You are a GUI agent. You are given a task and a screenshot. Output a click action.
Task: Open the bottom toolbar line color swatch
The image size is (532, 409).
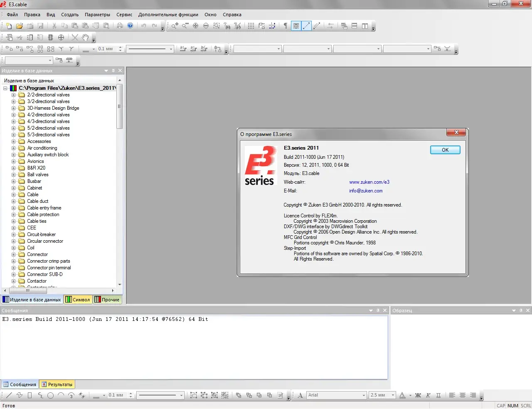(x=96, y=396)
